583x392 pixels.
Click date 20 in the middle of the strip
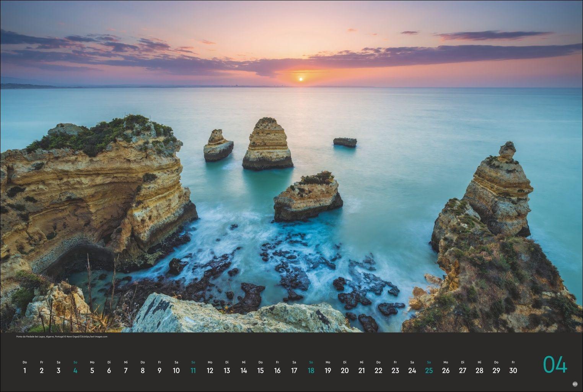pyautogui.click(x=345, y=370)
